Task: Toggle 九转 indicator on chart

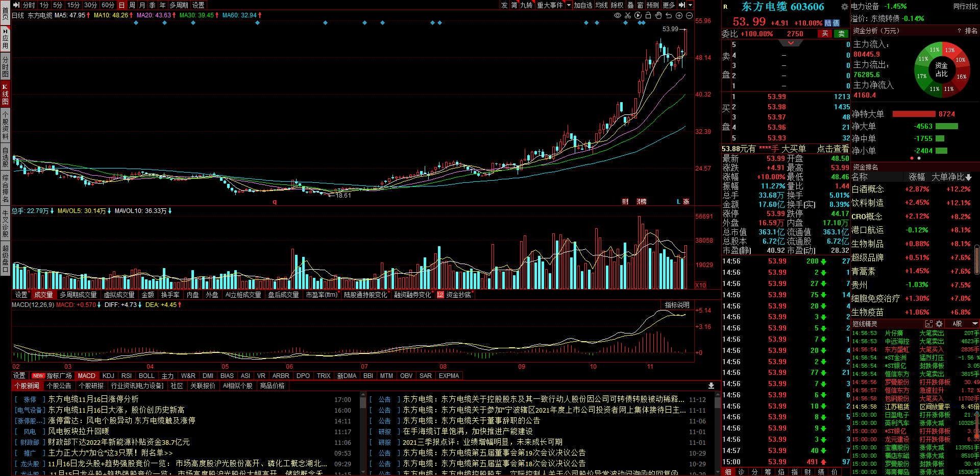Action: [526, 5]
